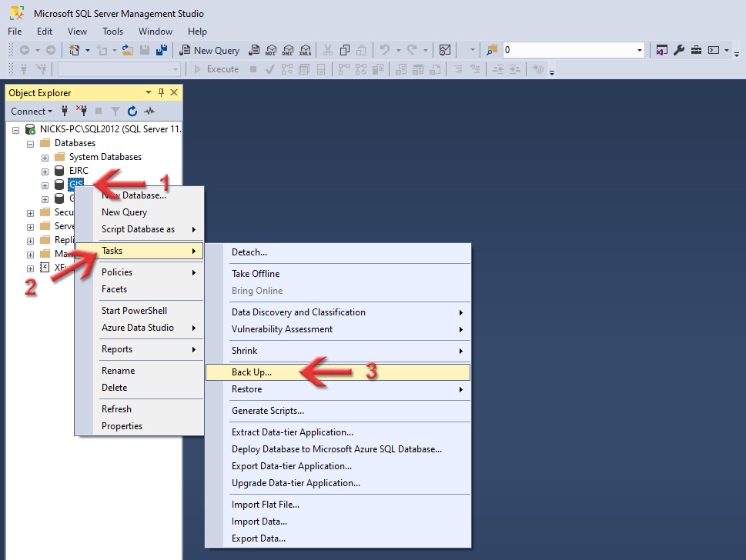Open the command window toolbar icon
The image size is (746, 560).
click(713, 50)
